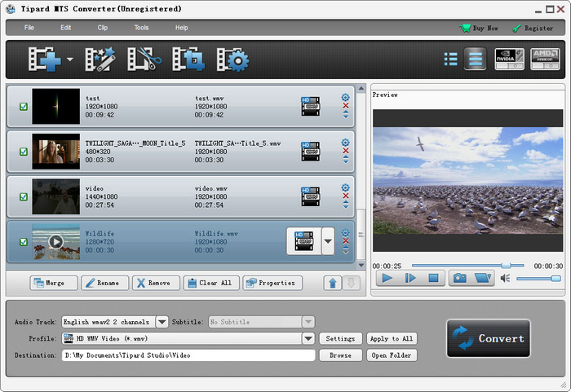Click the Rename button
Screen dimensions: 571x392
(x=105, y=283)
